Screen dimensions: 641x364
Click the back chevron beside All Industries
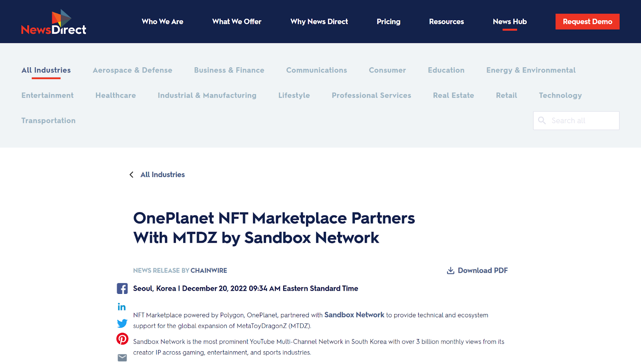tap(131, 175)
